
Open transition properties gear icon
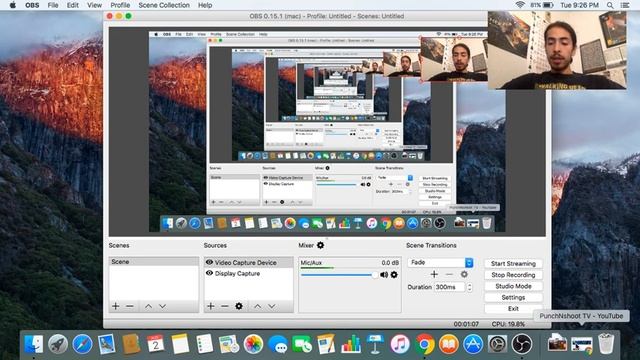click(x=464, y=274)
